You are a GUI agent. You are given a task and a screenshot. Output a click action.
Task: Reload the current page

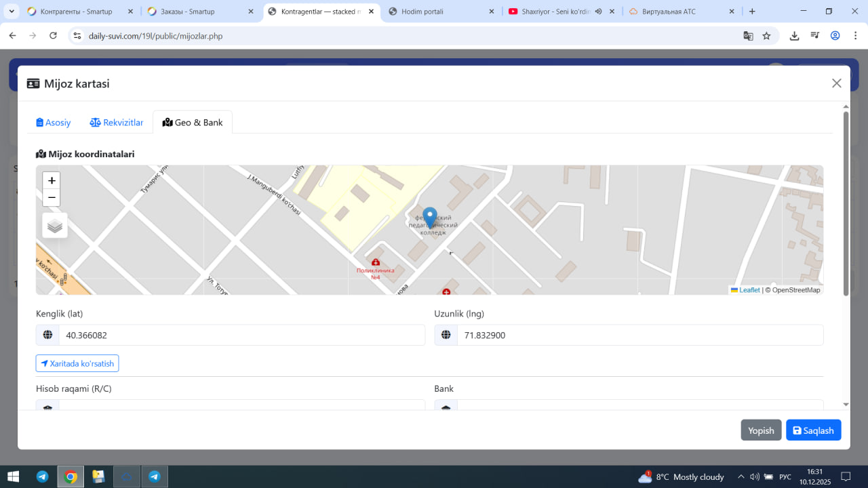[54, 36]
